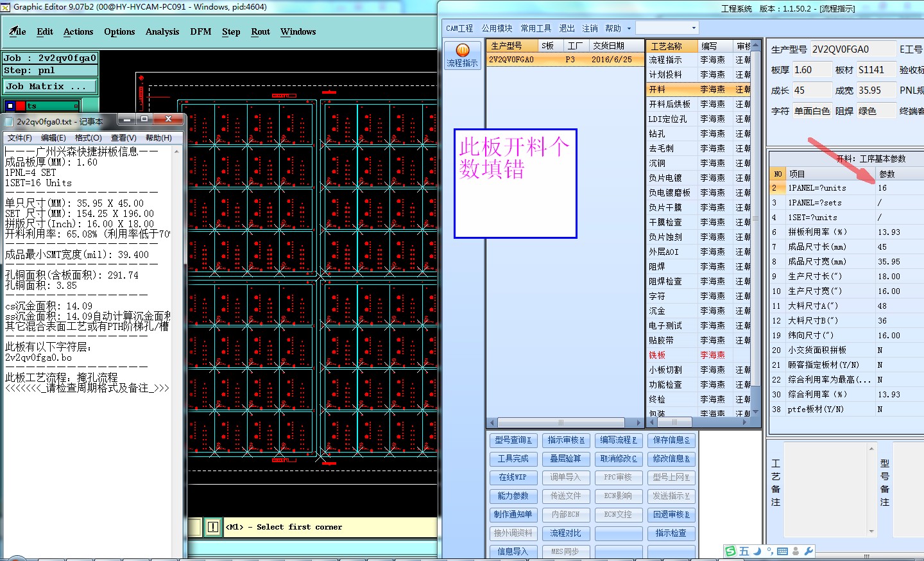Click the 流程指示 orange icon in CAM sidebar

[x=462, y=50]
